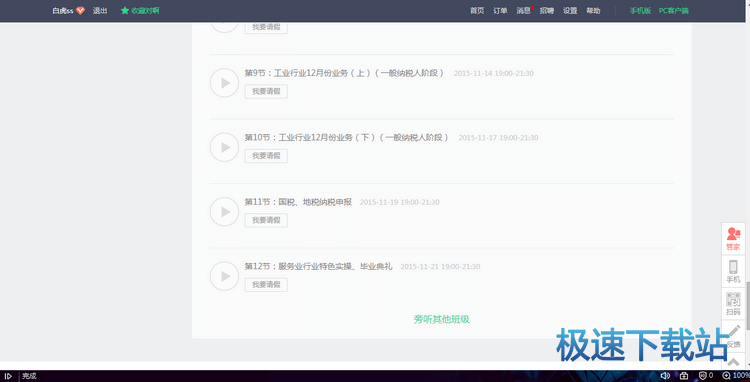The image size is (750, 382).
Task: Click 我要请假 under 第11节
Action: point(266,220)
